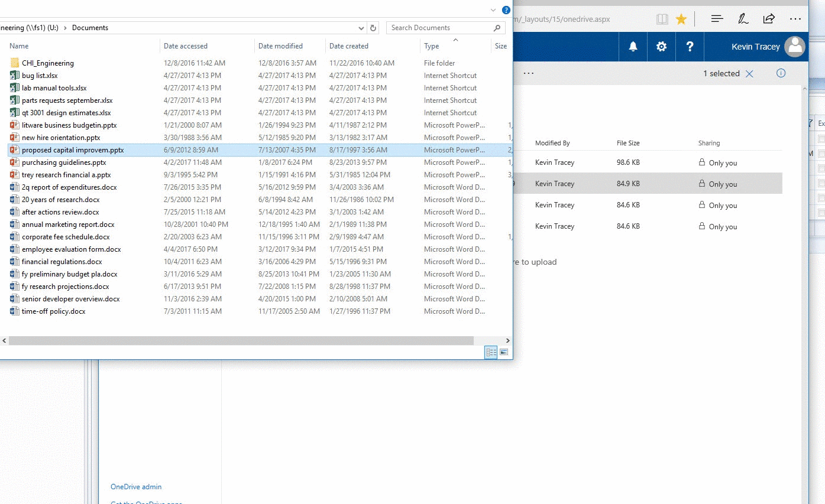Open OneDrive settings gear
This screenshot has height=504, width=825.
click(662, 47)
